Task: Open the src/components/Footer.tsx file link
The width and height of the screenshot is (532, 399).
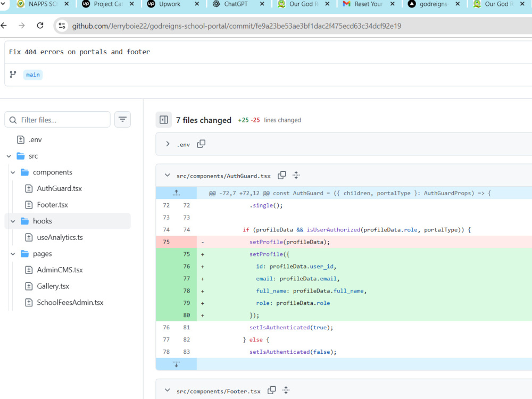Action: click(x=219, y=391)
